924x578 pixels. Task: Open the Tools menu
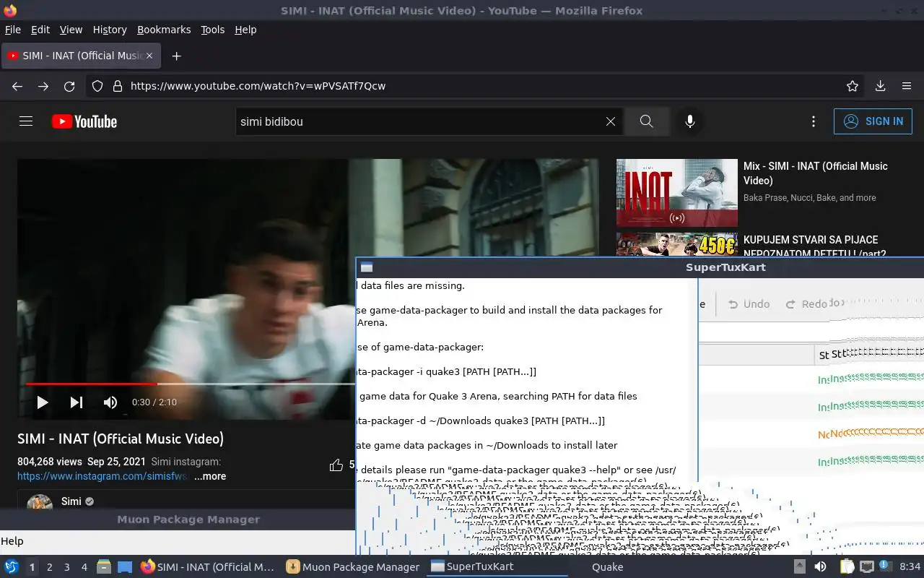tap(213, 30)
